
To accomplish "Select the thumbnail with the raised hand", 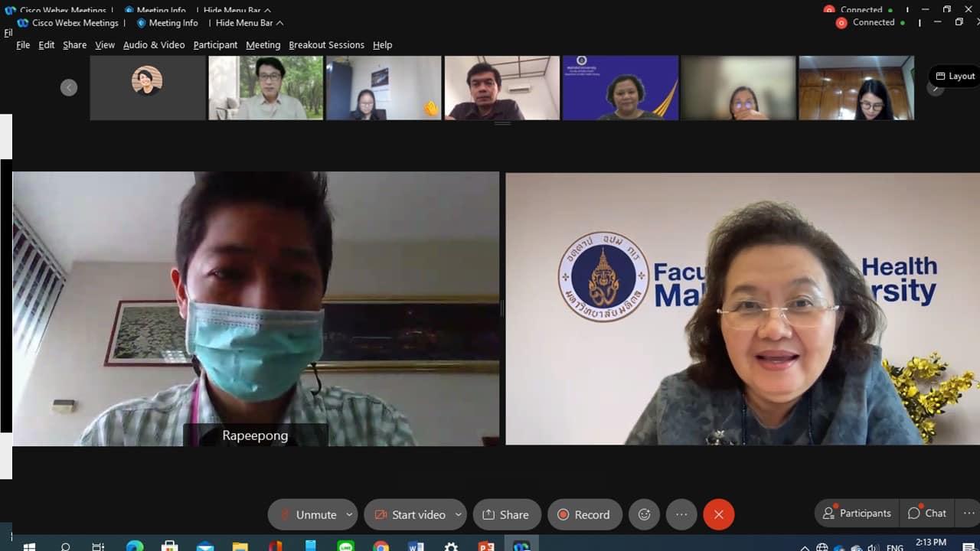I will tap(384, 88).
